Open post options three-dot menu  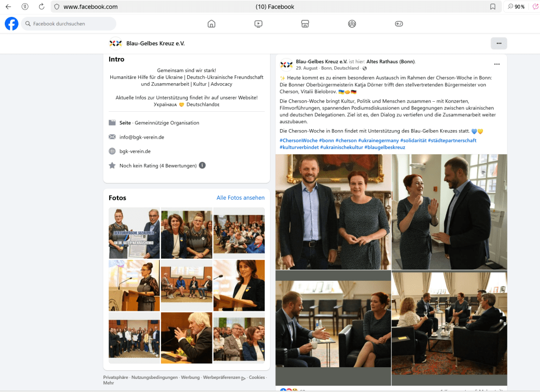click(x=496, y=64)
